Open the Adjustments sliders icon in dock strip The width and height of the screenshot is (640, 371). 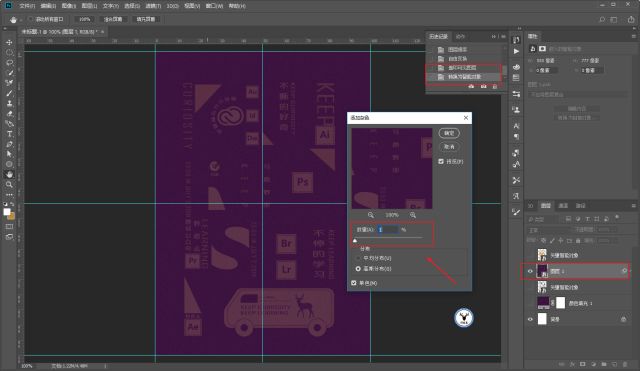pyautogui.click(x=516, y=94)
